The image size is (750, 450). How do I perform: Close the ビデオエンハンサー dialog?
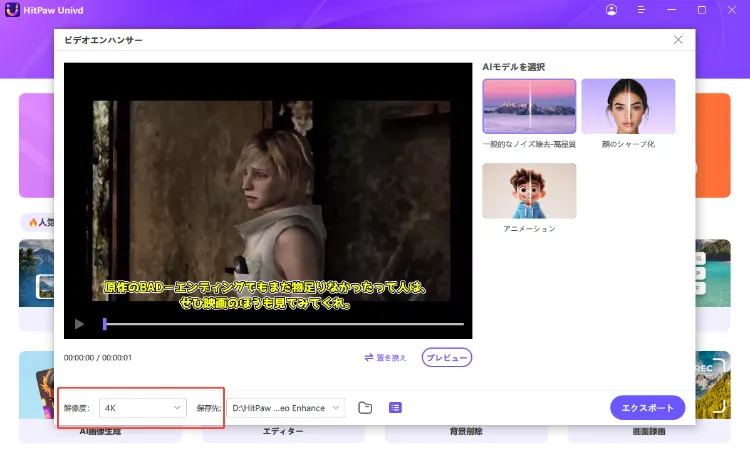[678, 40]
